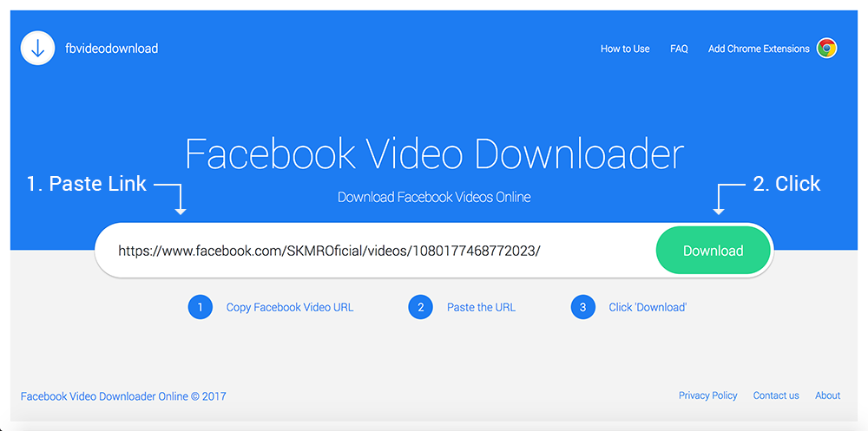Open the Contact us footer link

click(776, 395)
